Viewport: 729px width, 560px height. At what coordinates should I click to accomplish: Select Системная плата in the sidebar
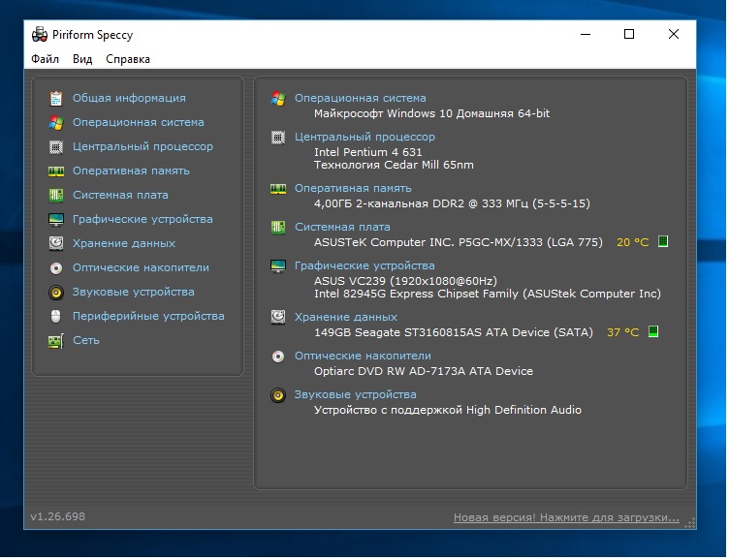[x=120, y=195]
